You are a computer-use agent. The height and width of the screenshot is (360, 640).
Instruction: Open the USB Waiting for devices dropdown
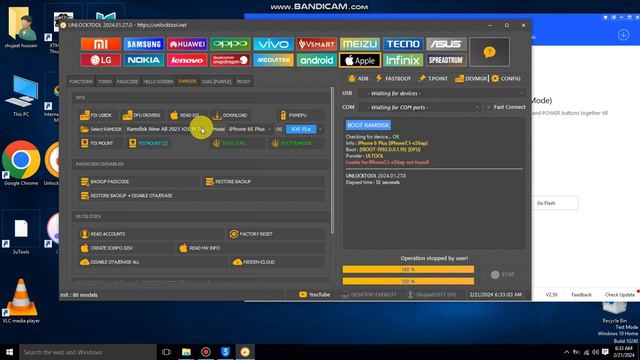tap(442, 93)
